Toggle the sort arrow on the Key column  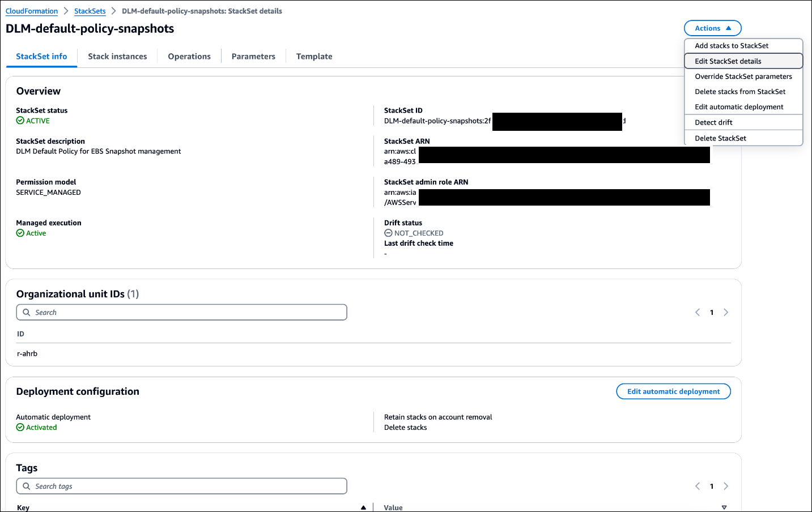[363, 507]
